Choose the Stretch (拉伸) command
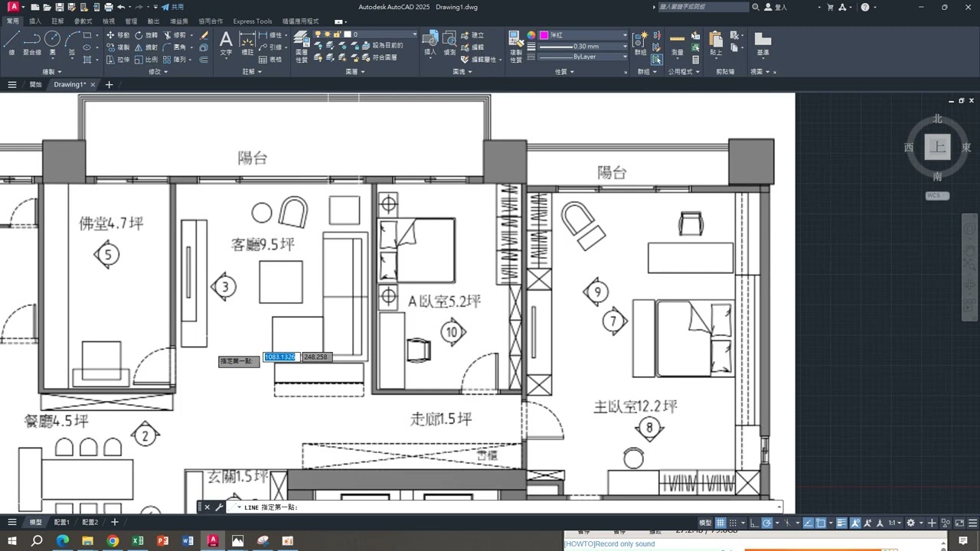The image size is (980, 551). (x=118, y=59)
